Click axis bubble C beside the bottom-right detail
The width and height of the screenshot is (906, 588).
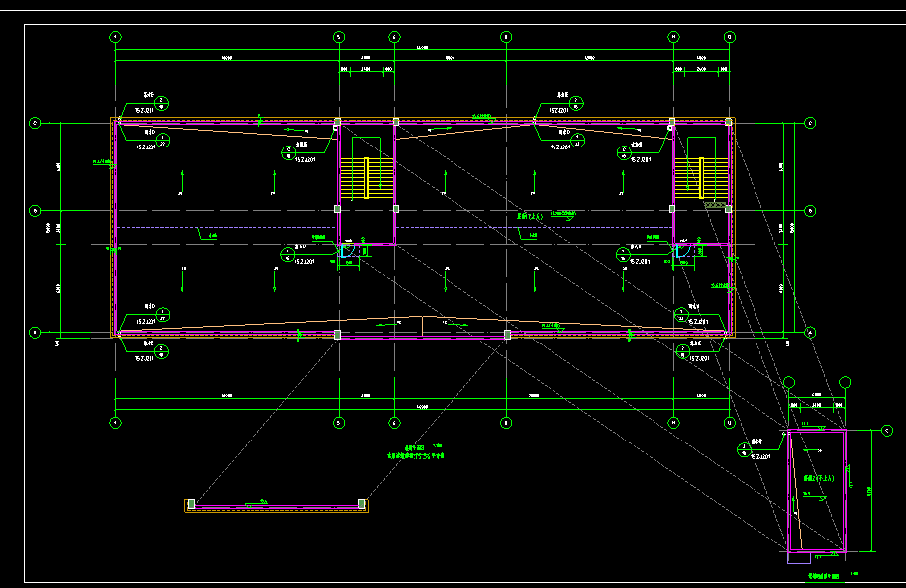886,431
